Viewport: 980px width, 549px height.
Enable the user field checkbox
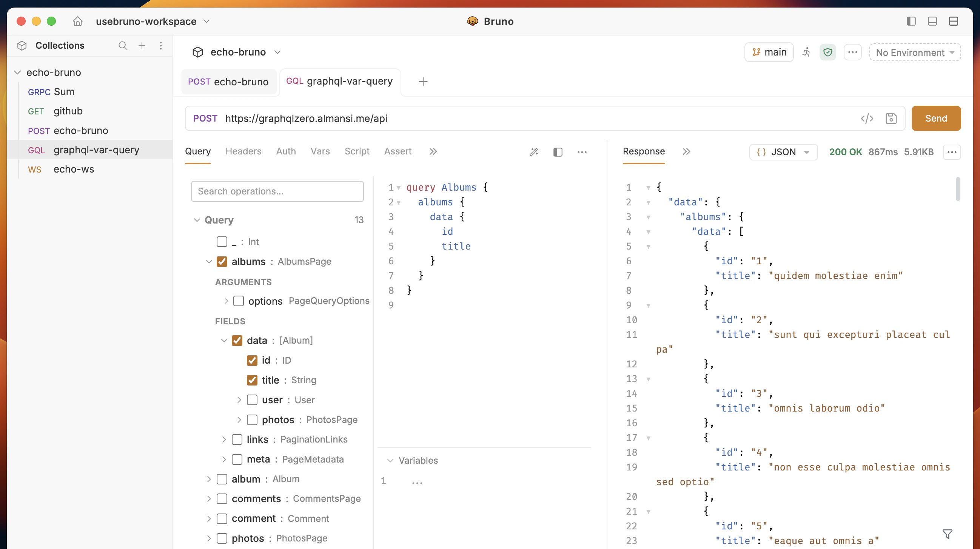(252, 400)
